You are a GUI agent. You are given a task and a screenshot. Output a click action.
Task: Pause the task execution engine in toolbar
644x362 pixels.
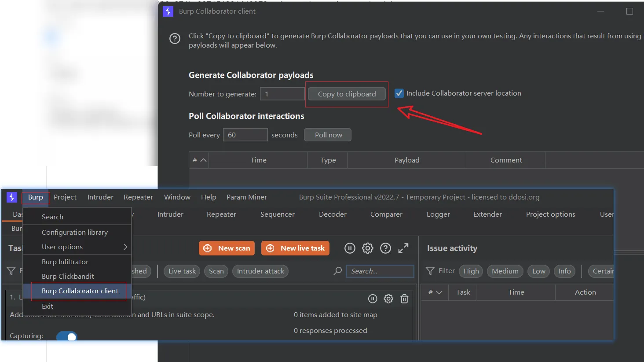coord(350,248)
